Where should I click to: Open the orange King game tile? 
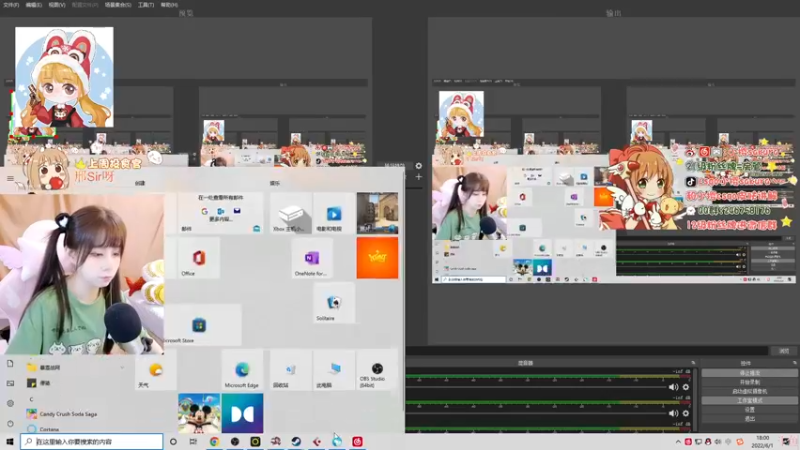pyautogui.click(x=377, y=258)
